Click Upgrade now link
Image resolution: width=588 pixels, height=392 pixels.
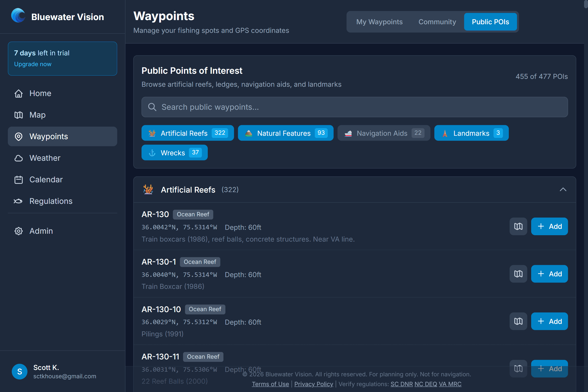point(33,64)
